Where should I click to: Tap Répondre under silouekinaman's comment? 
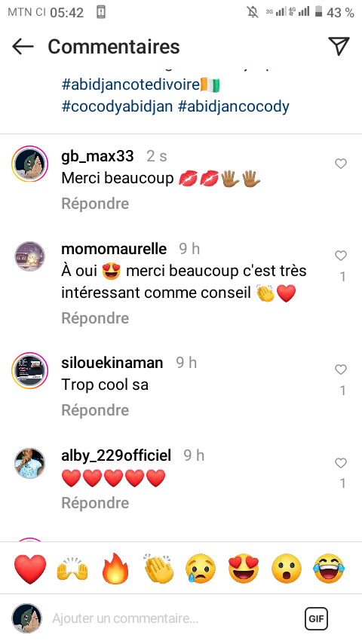click(95, 410)
